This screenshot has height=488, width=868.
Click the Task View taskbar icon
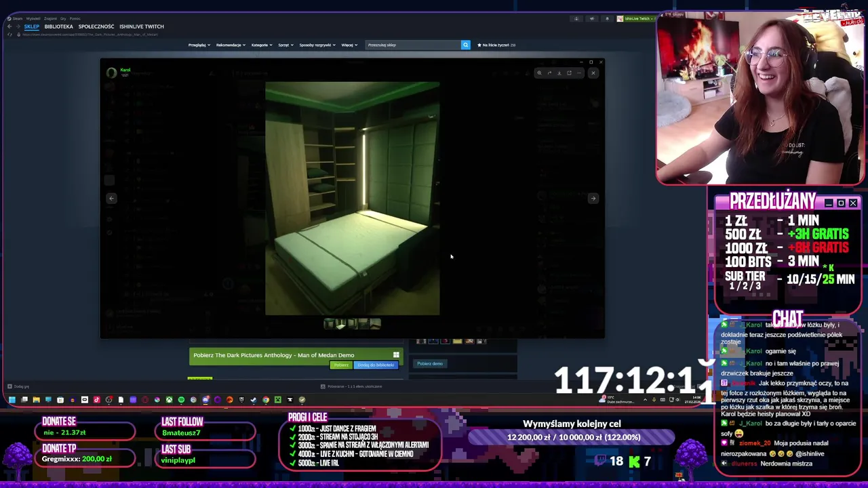(x=24, y=400)
